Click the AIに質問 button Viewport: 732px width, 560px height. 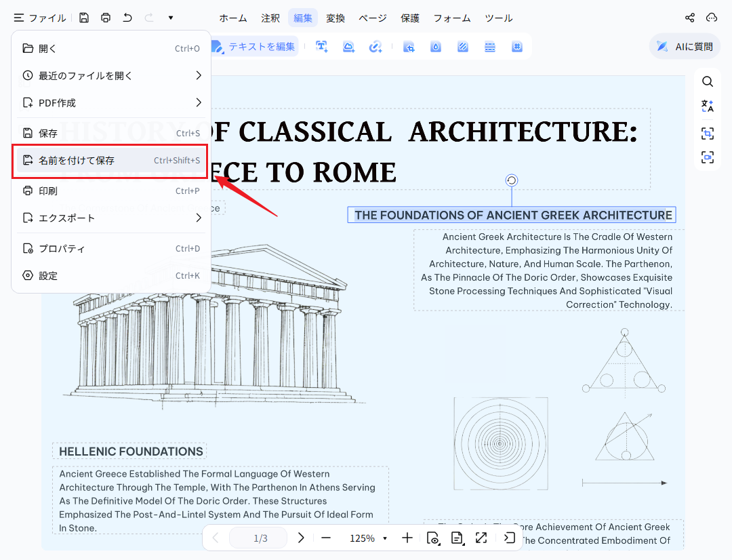pos(685,46)
